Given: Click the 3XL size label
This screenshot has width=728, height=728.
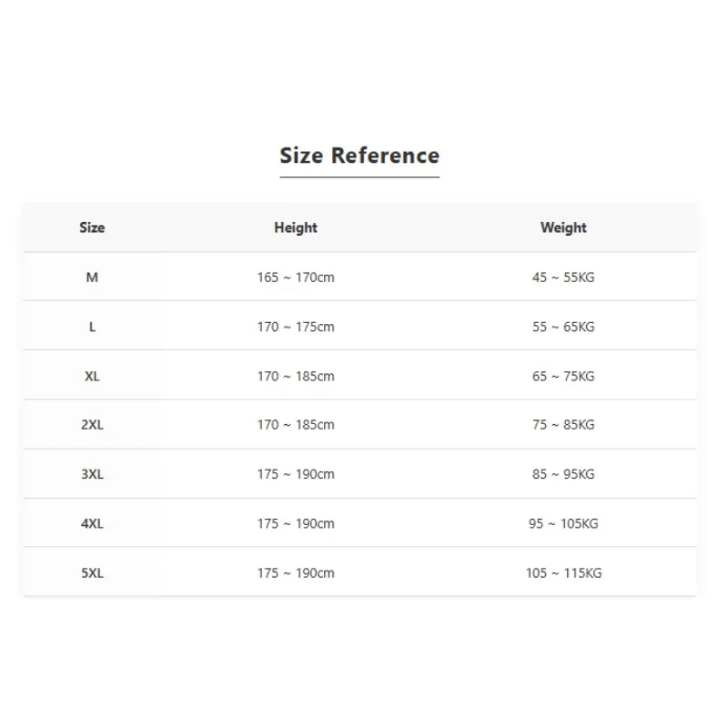Looking at the screenshot, I should (x=92, y=474).
